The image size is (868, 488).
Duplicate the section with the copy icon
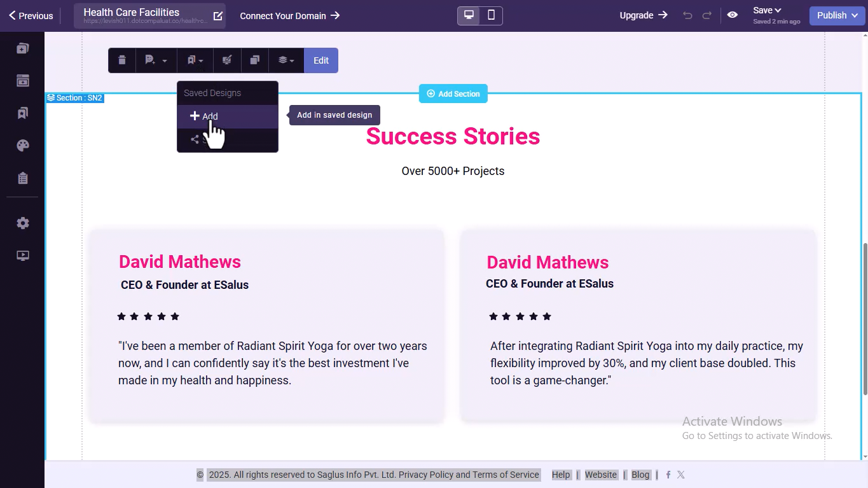point(254,60)
